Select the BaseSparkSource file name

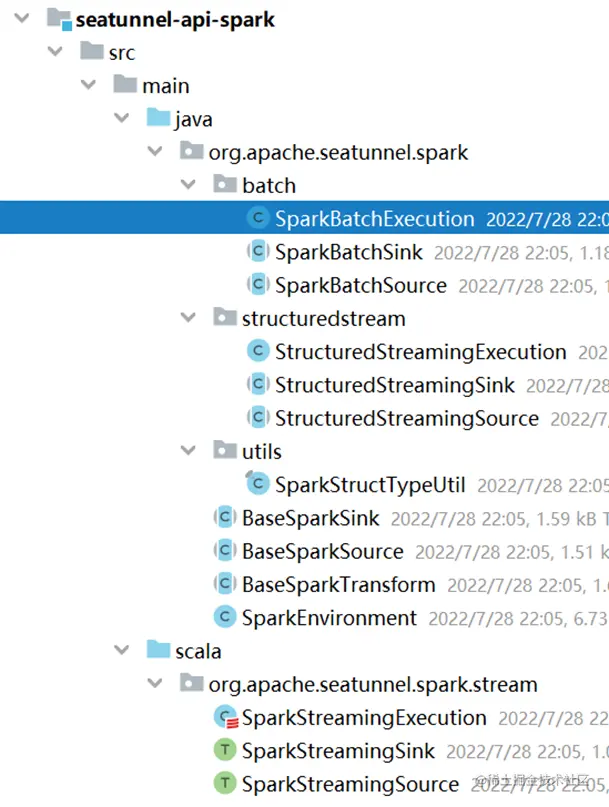point(323,551)
